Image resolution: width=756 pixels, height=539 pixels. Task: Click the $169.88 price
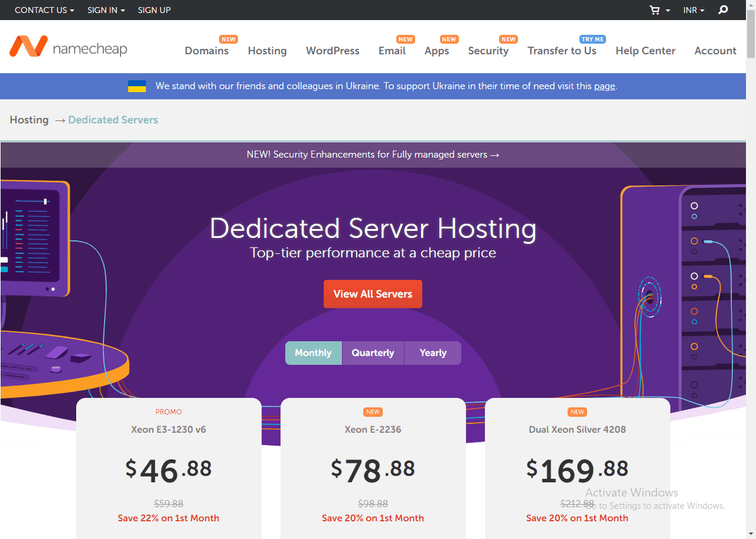[x=578, y=470]
